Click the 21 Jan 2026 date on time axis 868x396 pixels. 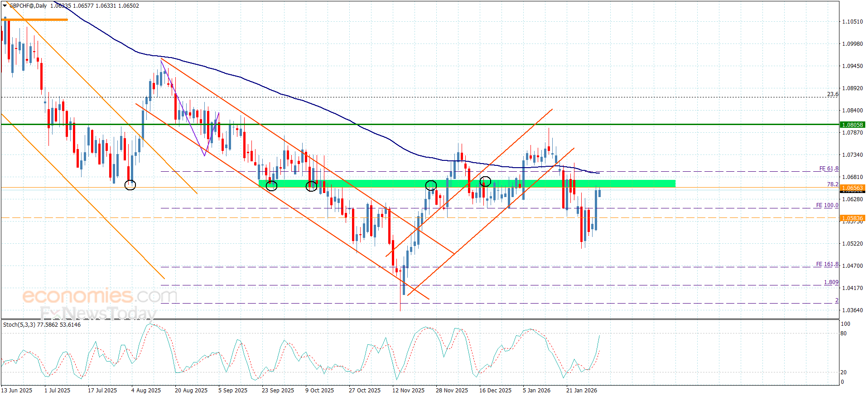coord(581,391)
